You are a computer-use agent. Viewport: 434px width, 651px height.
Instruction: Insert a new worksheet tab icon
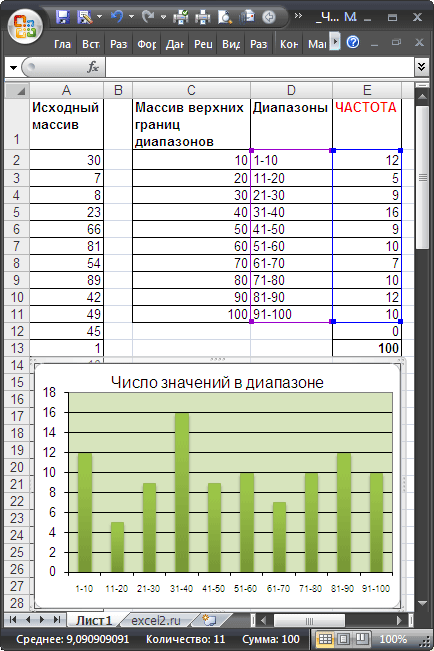click(x=208, y=621)
